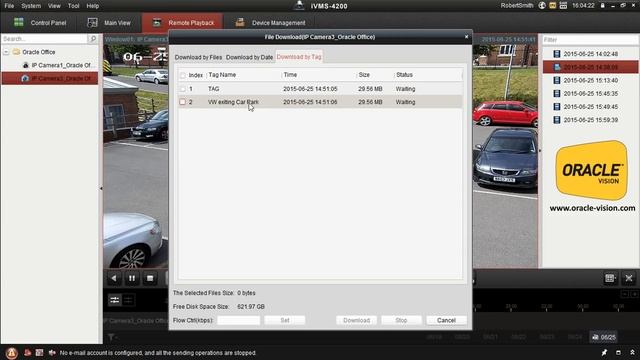Open the Tool menu
640x360 pixels.
(73, 6)
